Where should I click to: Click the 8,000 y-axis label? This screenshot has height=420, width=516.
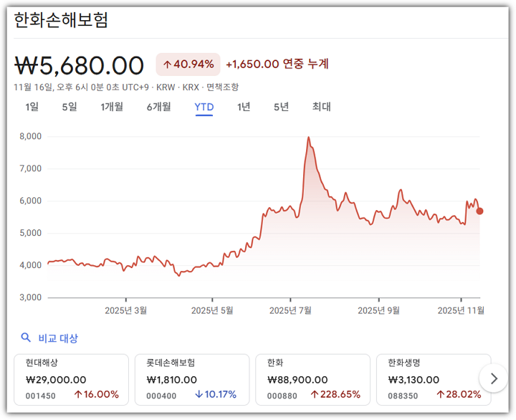coord(31,136)
